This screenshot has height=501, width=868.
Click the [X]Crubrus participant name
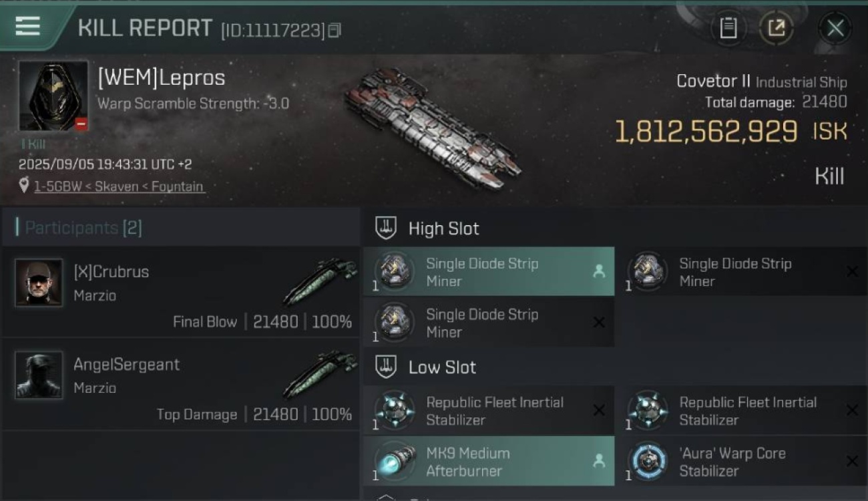pos(111,272)
